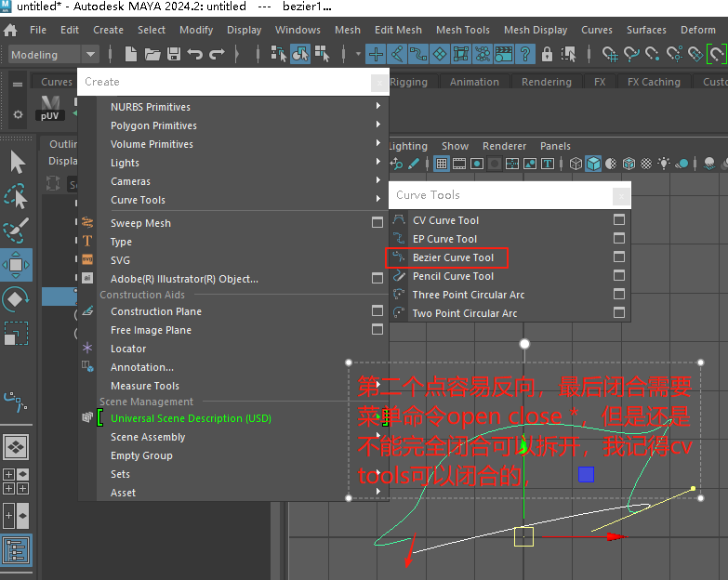This screenshot has height=580, width=728.
Task: Toggle select by component type icon
Action: (322, 54)
